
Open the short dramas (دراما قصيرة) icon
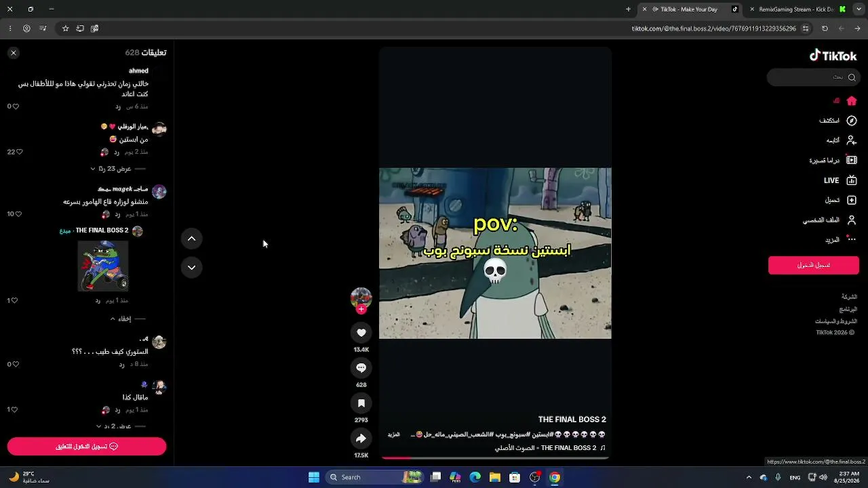852,161
